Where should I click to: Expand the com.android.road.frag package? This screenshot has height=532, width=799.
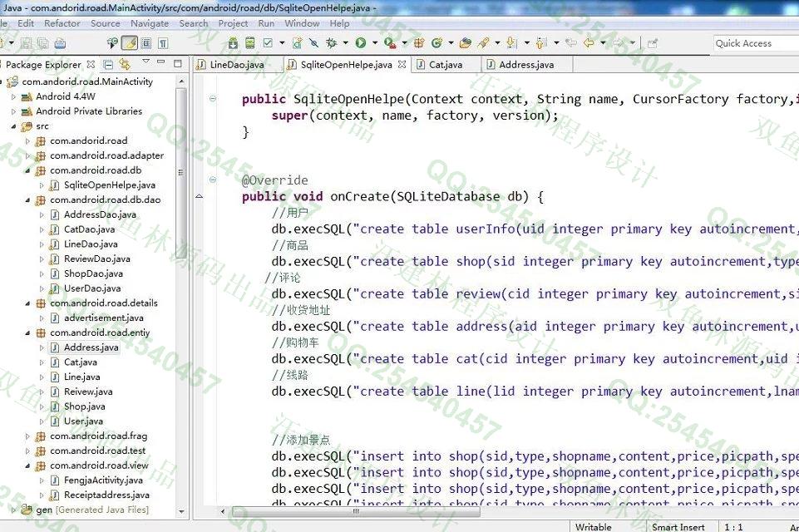27,436
